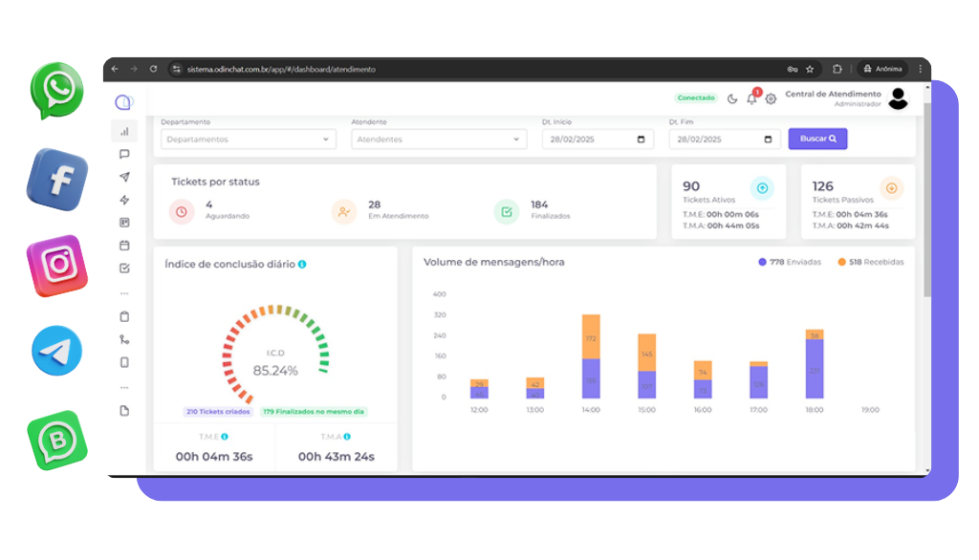Open the kanban board icon in sidebar
This screenshot has width=979, height=560.
point(125,223)
